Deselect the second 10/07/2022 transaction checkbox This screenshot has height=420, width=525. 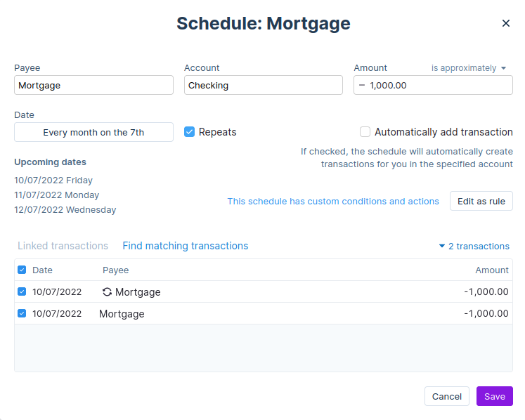pyautogui.click(x=22, y=313)
